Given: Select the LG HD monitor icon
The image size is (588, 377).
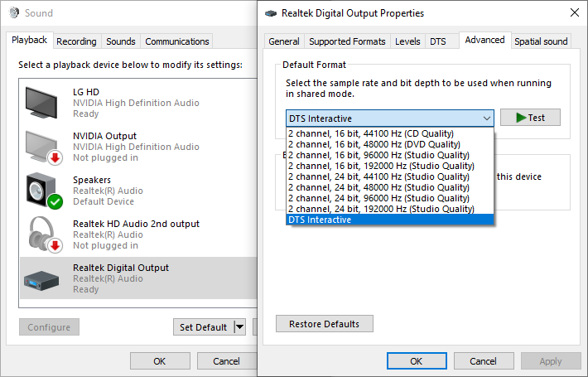Looking at the screenshot, I should coord(41,103).
